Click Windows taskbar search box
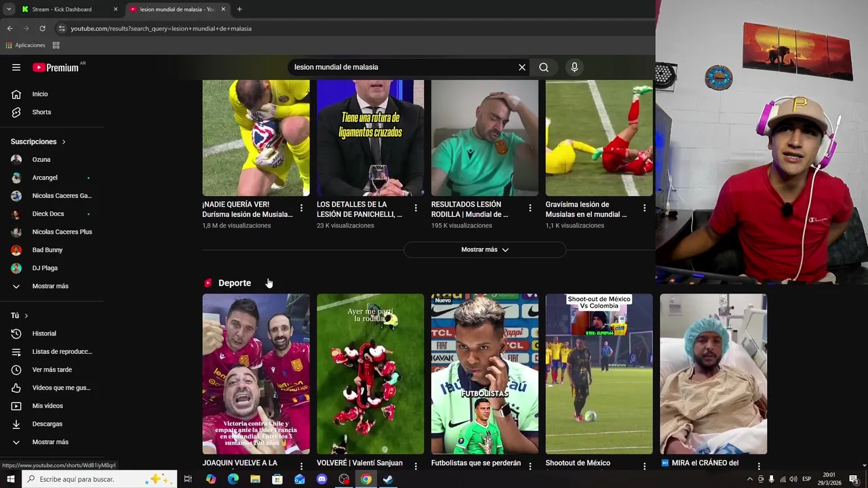Screen dimensions: 868x488 (x=100, y=479)
